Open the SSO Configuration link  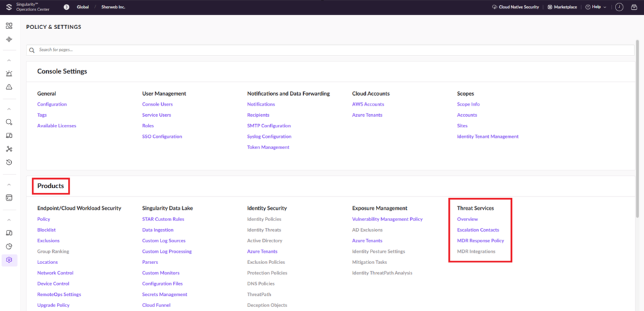(162, 137)
